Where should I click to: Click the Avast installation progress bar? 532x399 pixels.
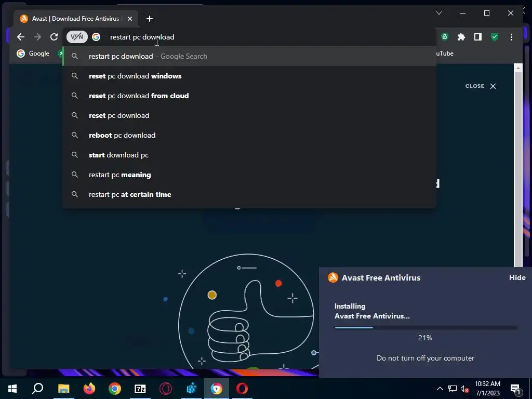tap(425, 328)
